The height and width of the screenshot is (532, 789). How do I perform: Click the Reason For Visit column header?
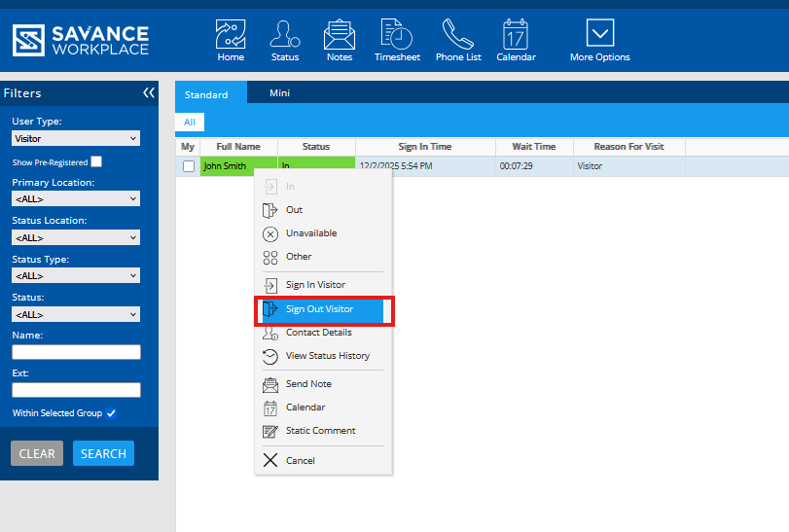click(x=629, y=147)
